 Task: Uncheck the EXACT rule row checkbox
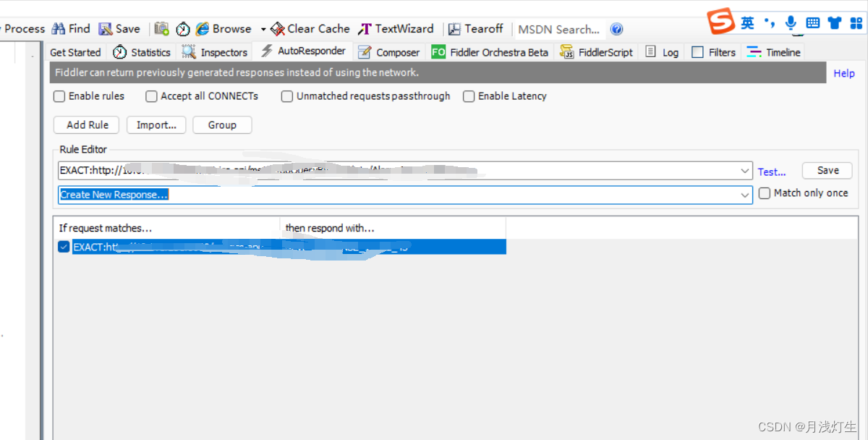[x=64, y=247]
